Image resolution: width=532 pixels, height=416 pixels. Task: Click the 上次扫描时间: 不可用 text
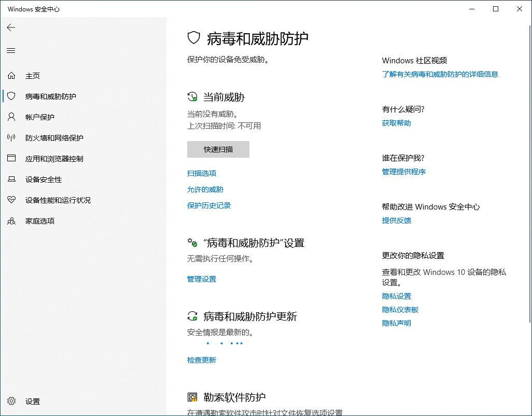coord(224,126)
